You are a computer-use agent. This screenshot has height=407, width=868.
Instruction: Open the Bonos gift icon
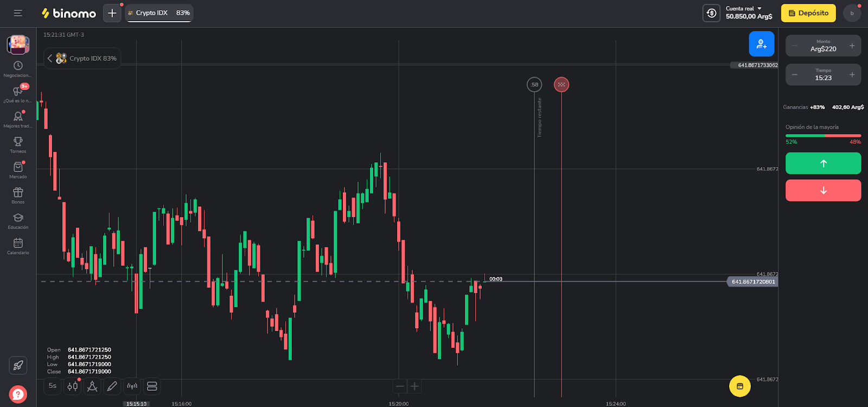(18, 193)
